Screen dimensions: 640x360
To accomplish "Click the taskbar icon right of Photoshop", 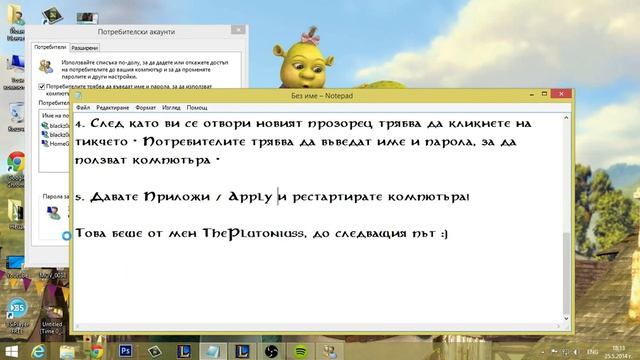I will (155, 351).
